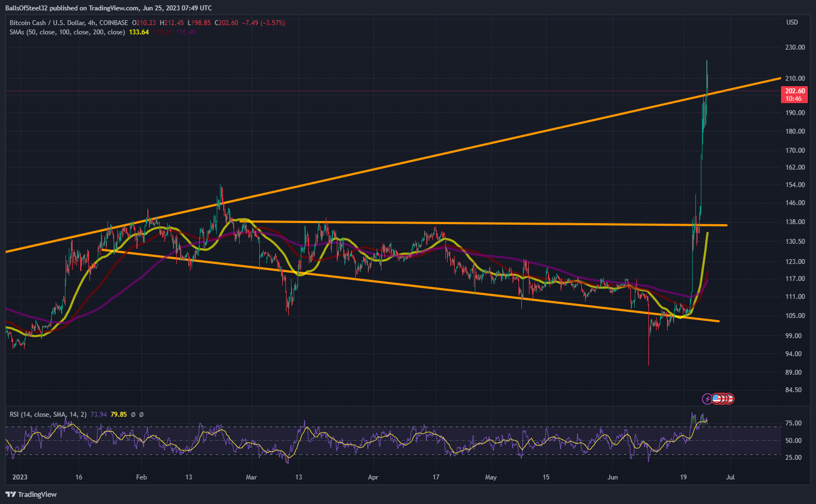Click the price change -7.49 (-3.57%)
This screenshot has height=504, width=816.
click(264, 23)
